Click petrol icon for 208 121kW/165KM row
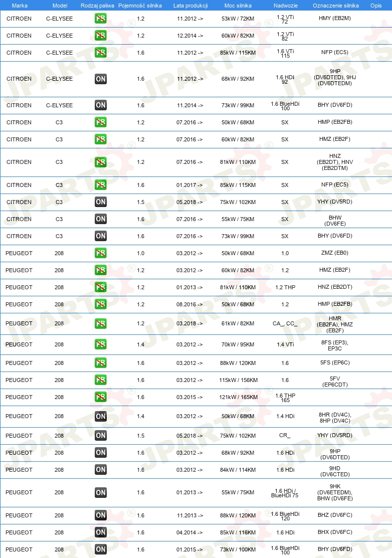Viewport: 392px width, 558px height. pos(101,397)
